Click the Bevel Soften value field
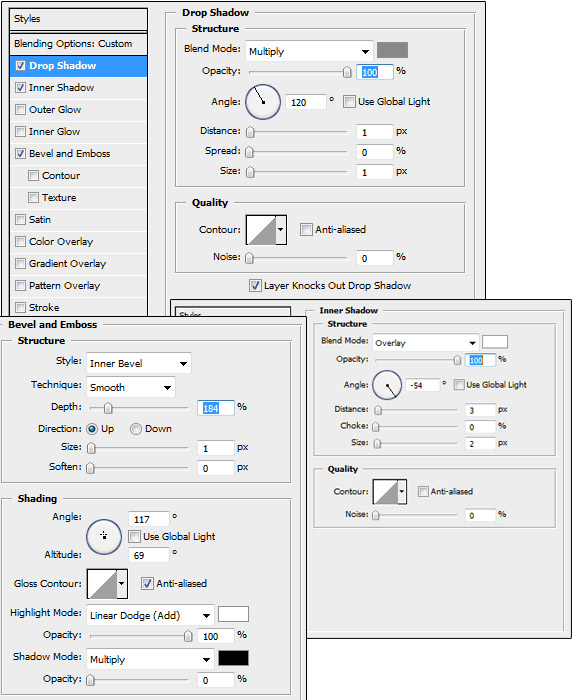The image size is (580, 700). pos(216,468)
